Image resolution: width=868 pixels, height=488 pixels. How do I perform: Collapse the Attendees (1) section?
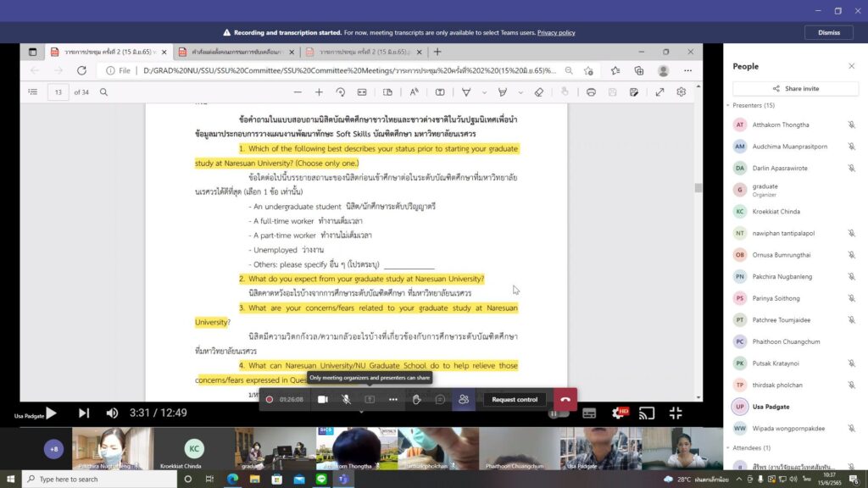tap(728, 447)
